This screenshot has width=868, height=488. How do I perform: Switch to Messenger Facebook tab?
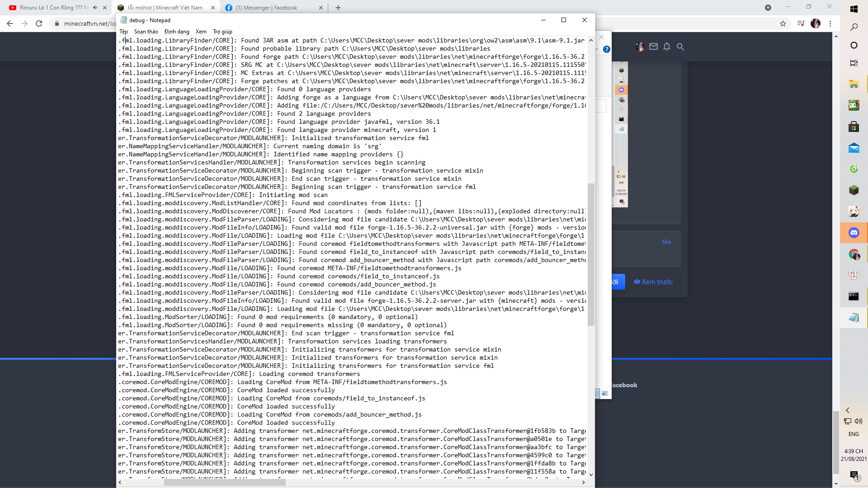[x=267, y=8]
